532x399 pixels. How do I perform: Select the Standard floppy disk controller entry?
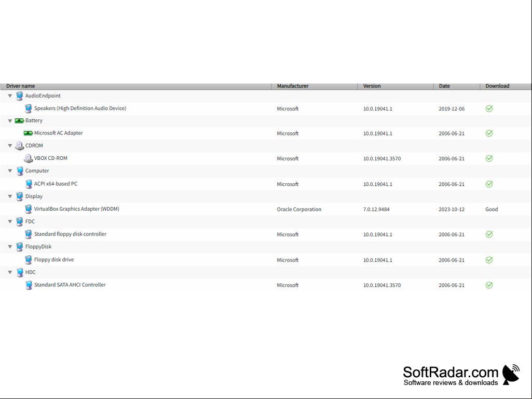point(70,234)
